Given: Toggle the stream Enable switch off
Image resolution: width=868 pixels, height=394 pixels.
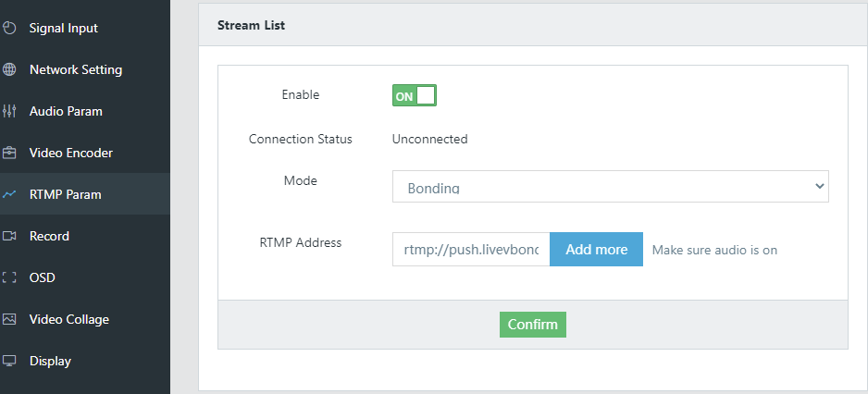Looking at the screenshot, I should coord(414,95).
